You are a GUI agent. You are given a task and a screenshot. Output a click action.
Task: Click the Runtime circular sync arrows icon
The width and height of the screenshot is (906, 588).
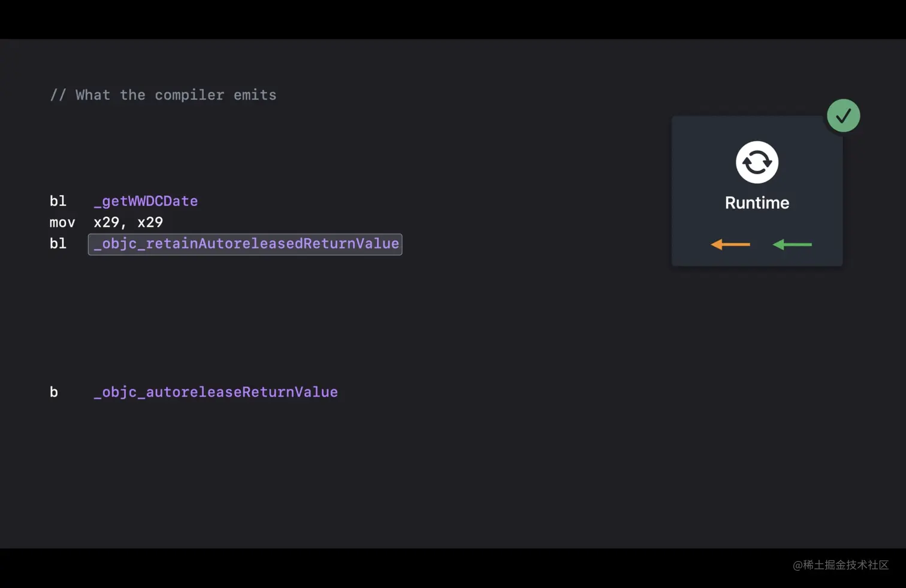pos(757,162)
